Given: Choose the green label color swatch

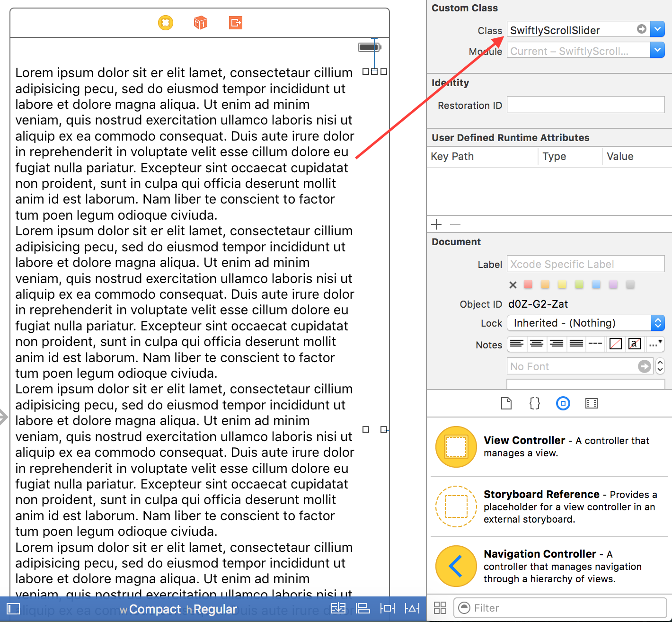Looking at the screenshot, I should click(579, 284).
